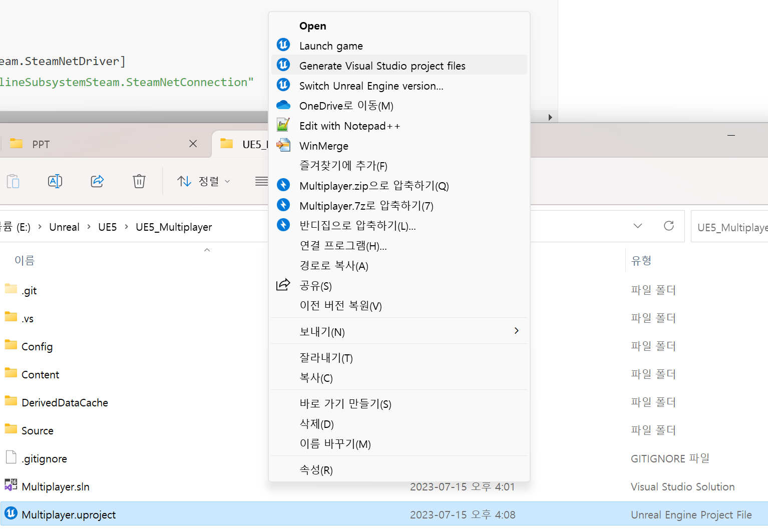
Task: Select 바로 가기 만들기(S) entry
Action: (x=399, y=404)
